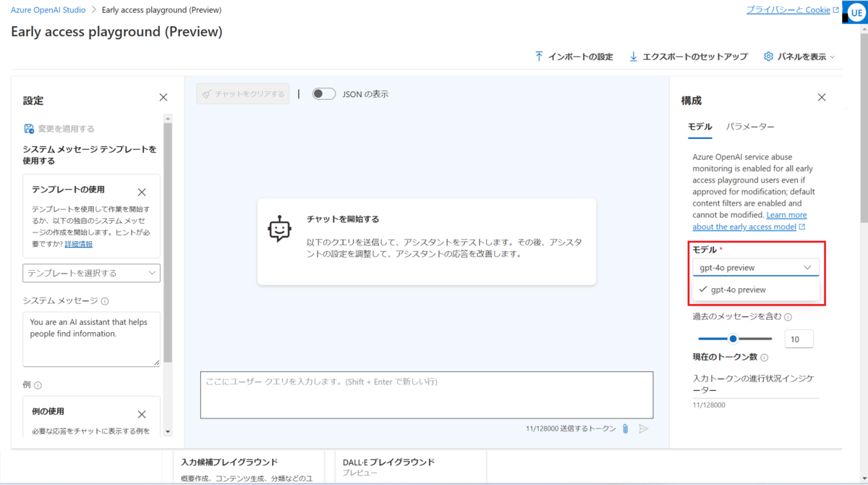Open the UE user account avatar
The width and height of the screenshot is (868, 485).
(x=856, y=13)
